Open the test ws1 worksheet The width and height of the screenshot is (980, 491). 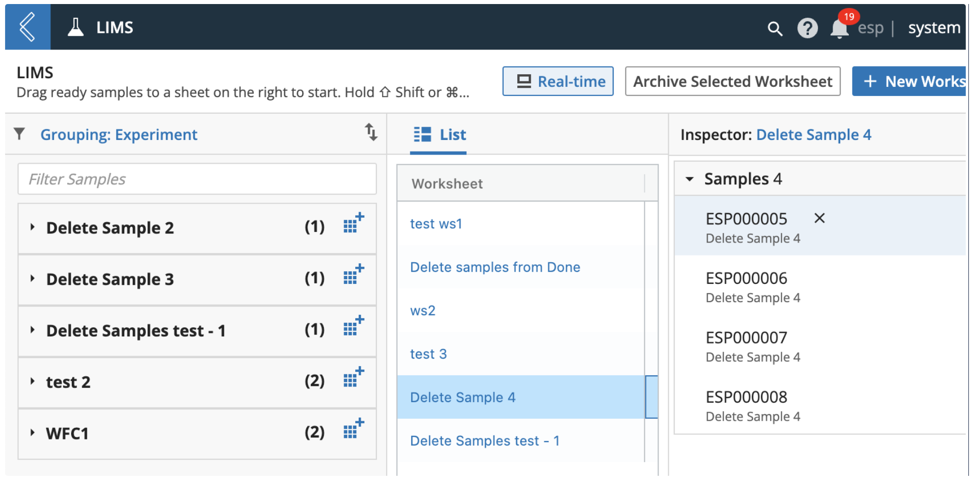(x=436, y=224)
